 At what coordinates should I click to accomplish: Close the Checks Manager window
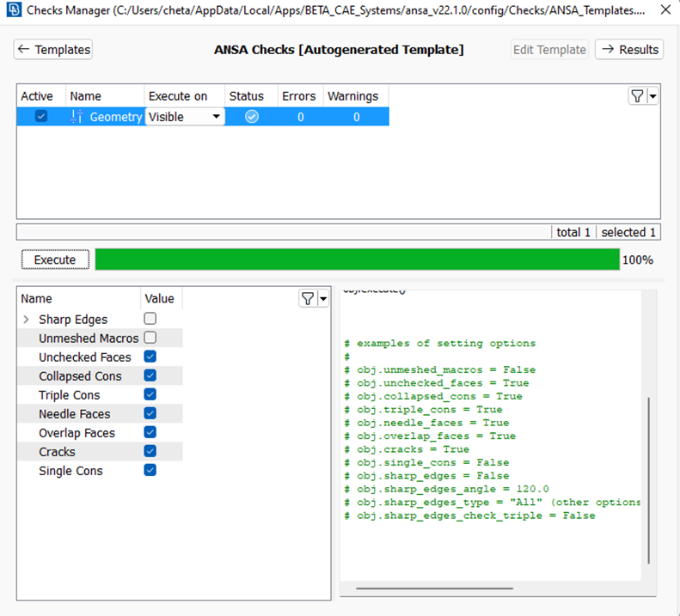(665, 9)
